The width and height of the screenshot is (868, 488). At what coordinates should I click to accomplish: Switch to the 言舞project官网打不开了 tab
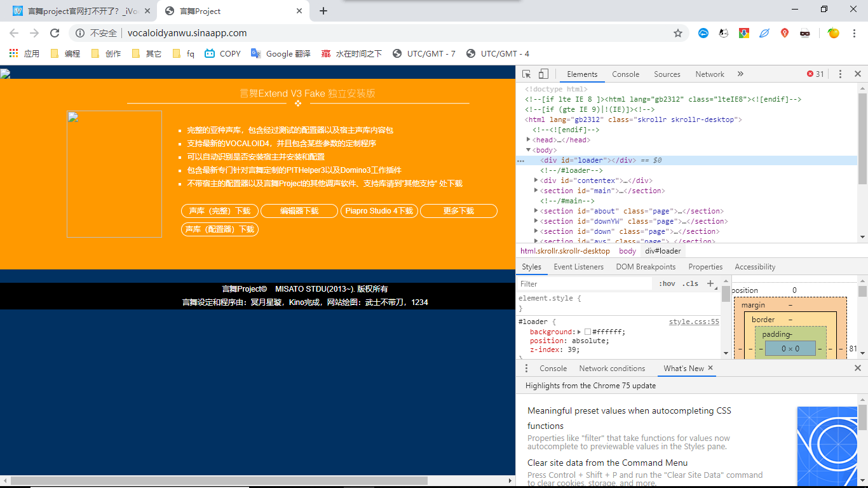(83, 11)
